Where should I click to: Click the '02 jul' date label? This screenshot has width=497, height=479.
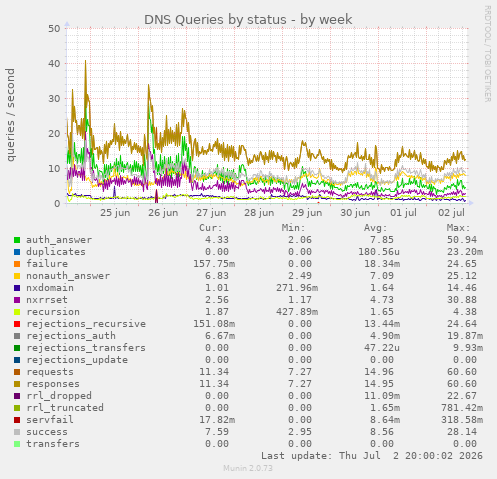pyautogui.click(x=451, y=213)
